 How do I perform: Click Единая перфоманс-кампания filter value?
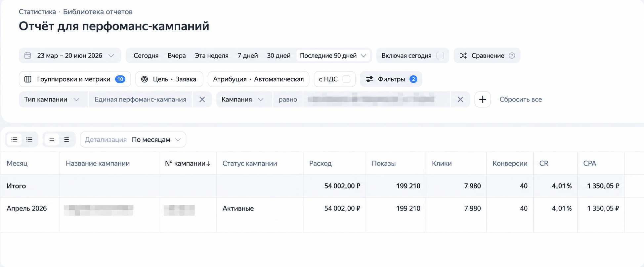(140, 99)
